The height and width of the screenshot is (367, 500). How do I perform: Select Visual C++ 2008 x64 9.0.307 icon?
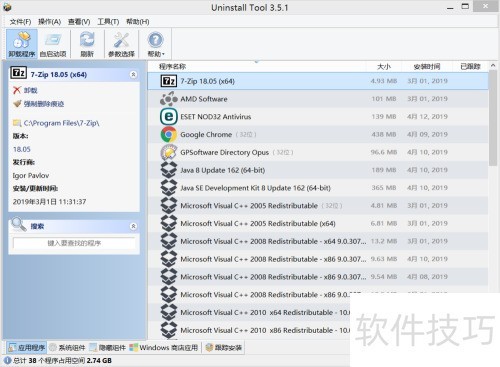(169, 241)
